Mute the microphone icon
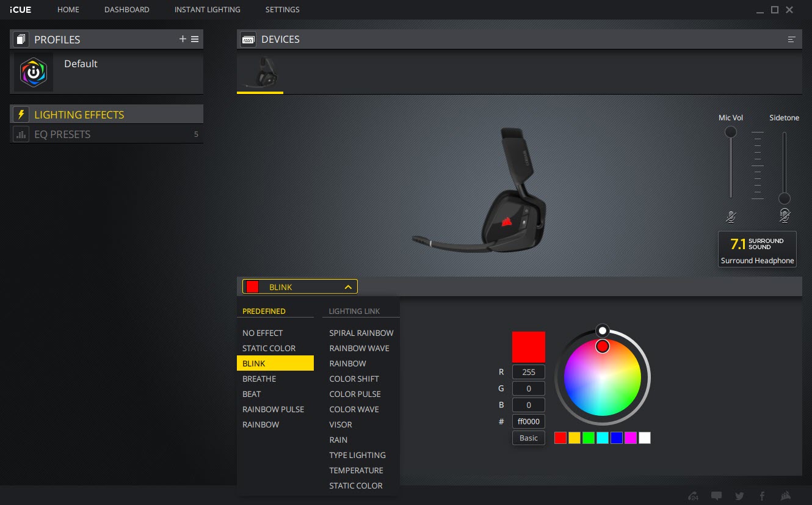Viewport: 812px width, 505px height. tap(731, 216)
